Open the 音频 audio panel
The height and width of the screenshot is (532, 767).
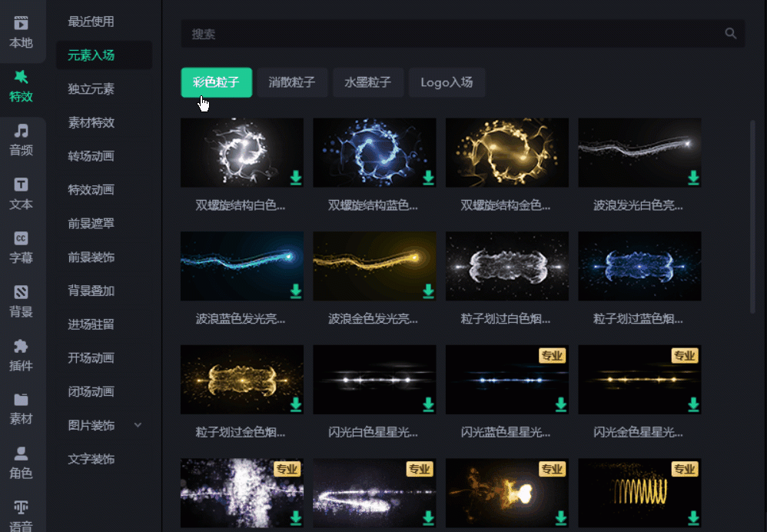[x=21, y=139]
